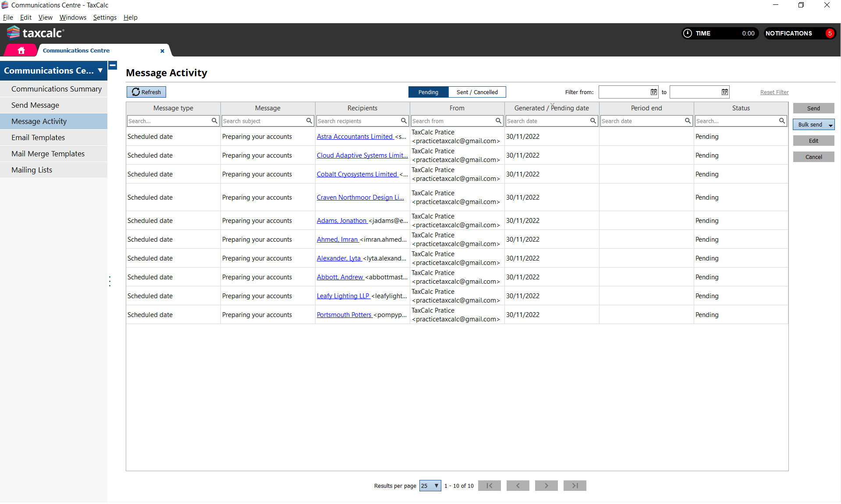Open the Filter from calendar picker

click(x=653, y=92)
